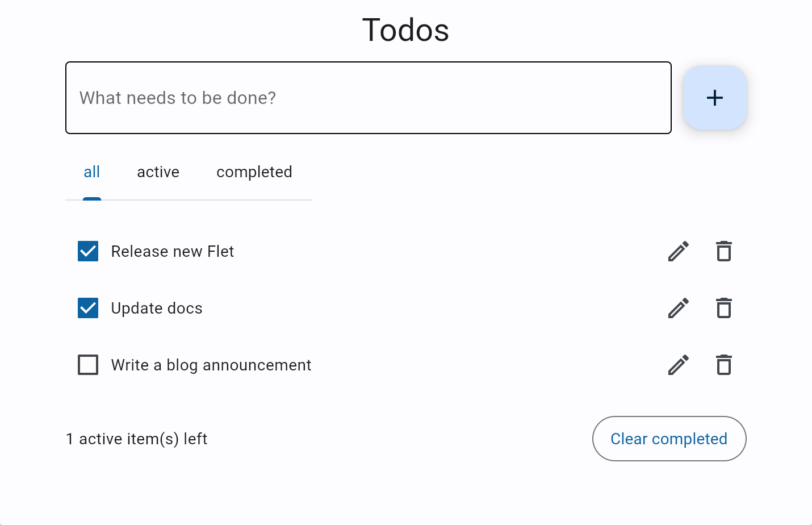The image size is (812, 525).
Task: Remove 'Write a blog announcement' with trash icon
Action: pyautogui.click(x=724, y=365)
